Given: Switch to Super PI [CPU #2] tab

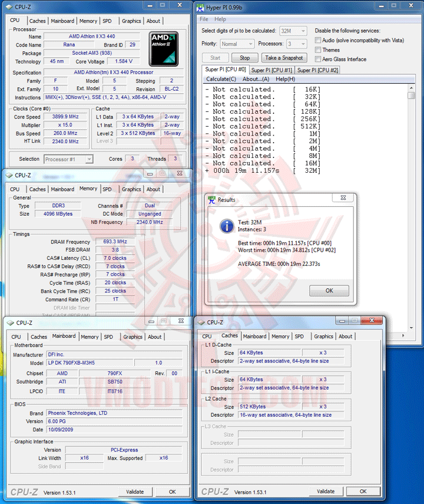Looking at the screenshot, I should tap(317, 70).
